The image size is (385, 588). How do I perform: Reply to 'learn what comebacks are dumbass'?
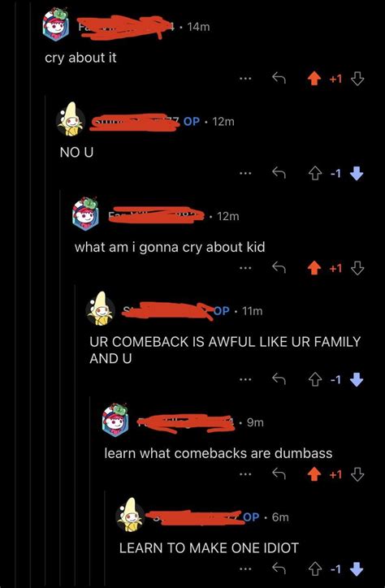tap(279, 474)
